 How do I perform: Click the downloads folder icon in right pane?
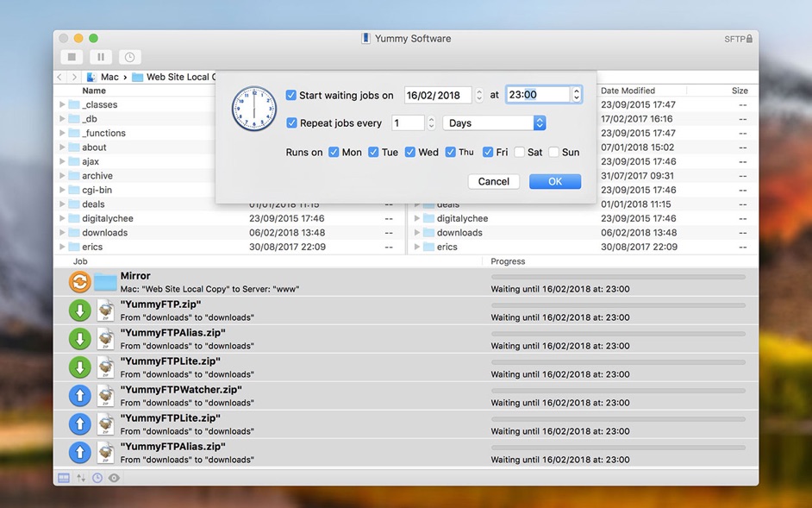click(428, 233)
